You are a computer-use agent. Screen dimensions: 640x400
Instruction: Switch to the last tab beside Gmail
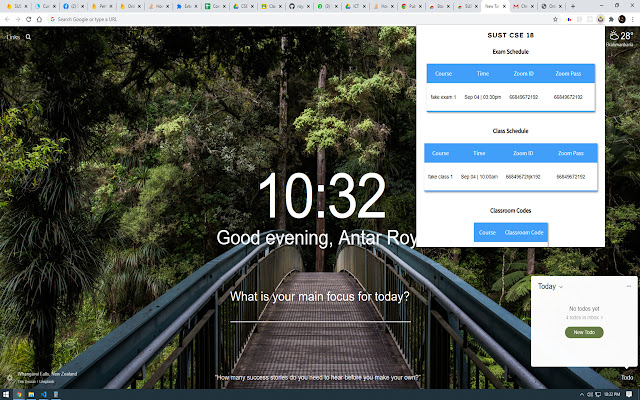(551, 6)
